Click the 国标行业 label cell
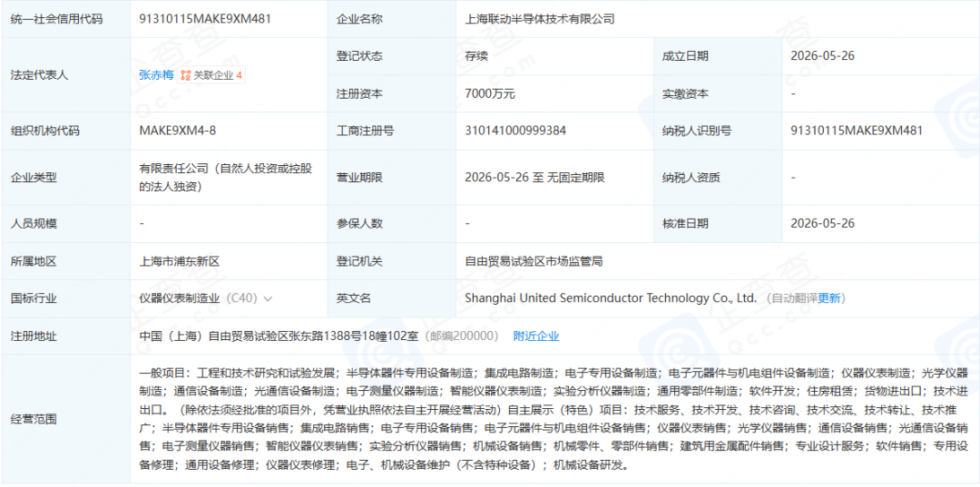This screenshot has height=487, width=980. tap(65, 297)
